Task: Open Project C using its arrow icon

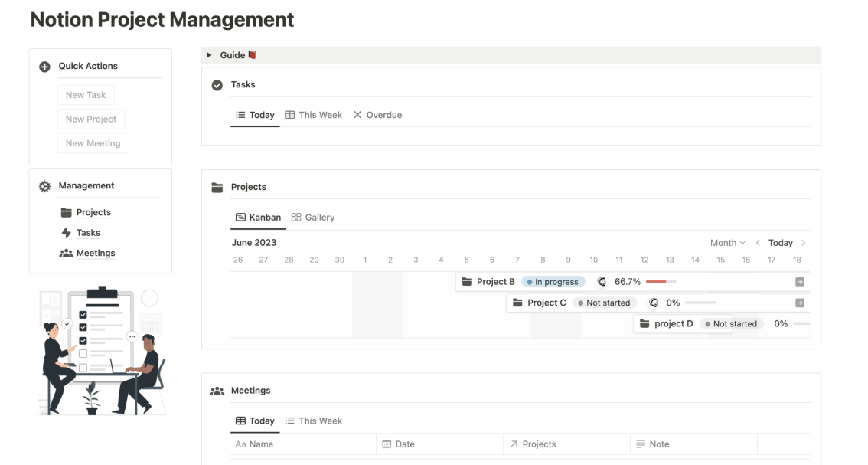Action: tap(800, 303)
